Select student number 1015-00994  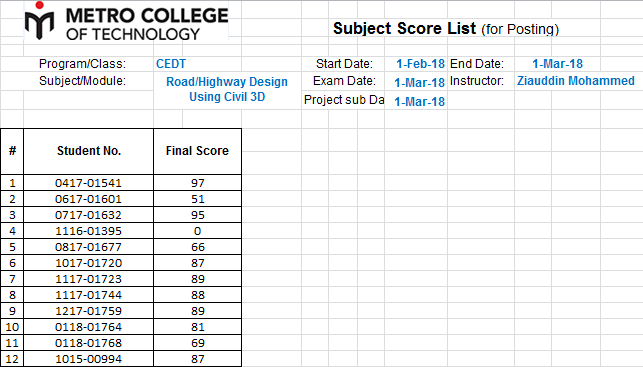pyautogui.click(x=89, y=359)
